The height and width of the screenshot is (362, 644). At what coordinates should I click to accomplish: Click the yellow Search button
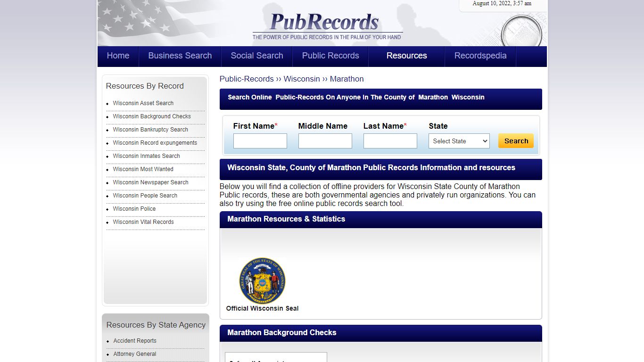(516, 141)
